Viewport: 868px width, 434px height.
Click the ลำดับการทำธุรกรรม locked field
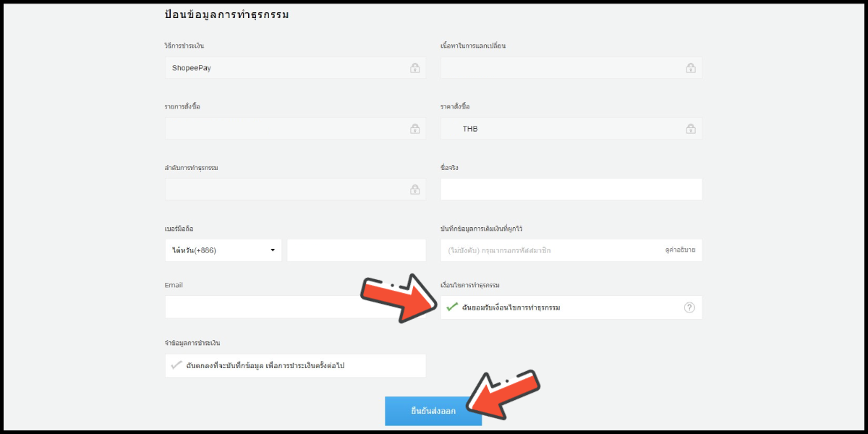(295, 190)
